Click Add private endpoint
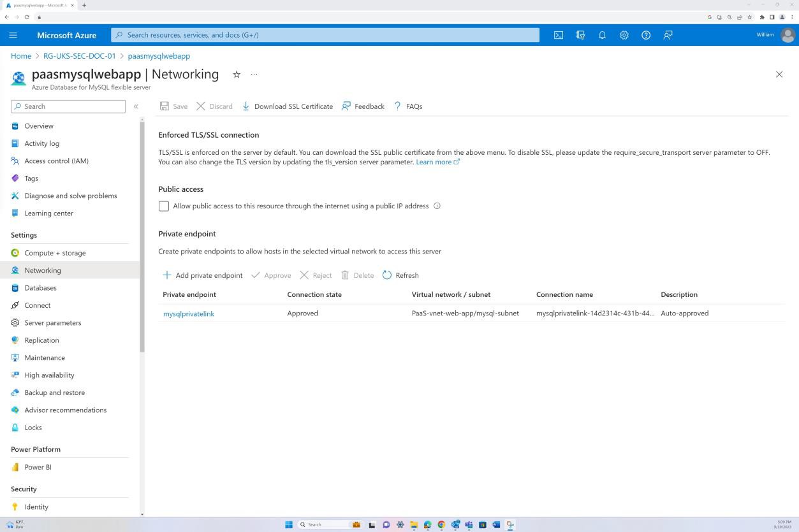799x532 pixels. pyautogui.click(x=203, y=275)
